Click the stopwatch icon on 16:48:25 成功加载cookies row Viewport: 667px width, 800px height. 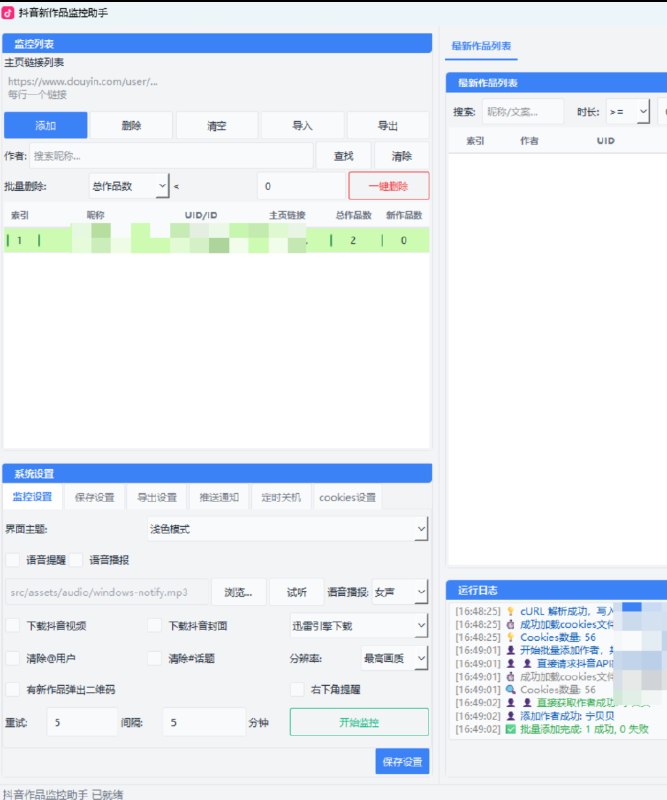point(510,624)
